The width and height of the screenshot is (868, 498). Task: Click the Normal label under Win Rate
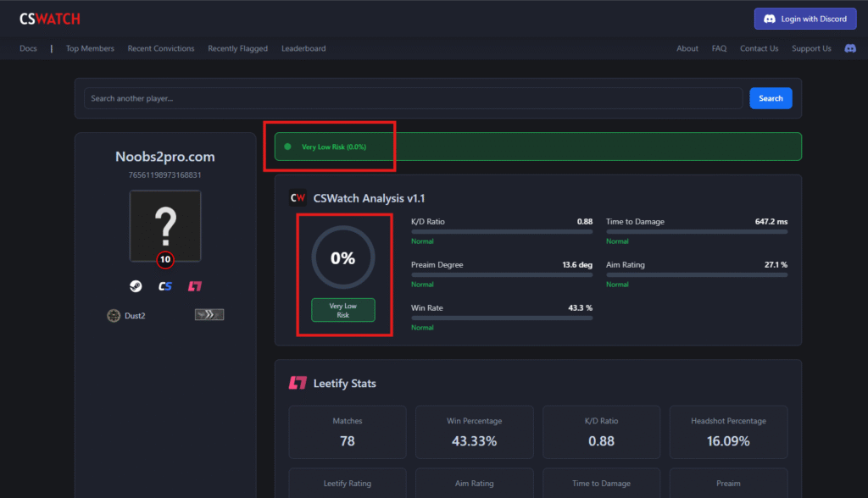point(422,328)
